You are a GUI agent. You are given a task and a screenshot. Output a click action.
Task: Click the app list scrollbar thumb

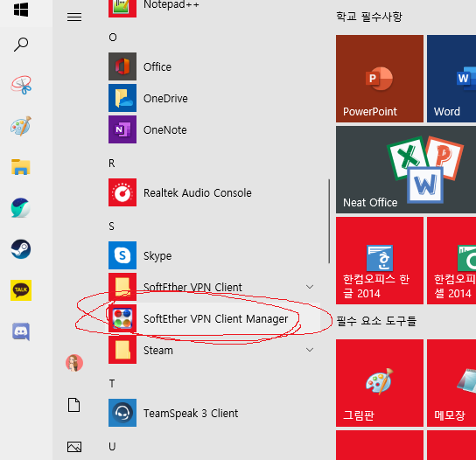tap(329, 221)
